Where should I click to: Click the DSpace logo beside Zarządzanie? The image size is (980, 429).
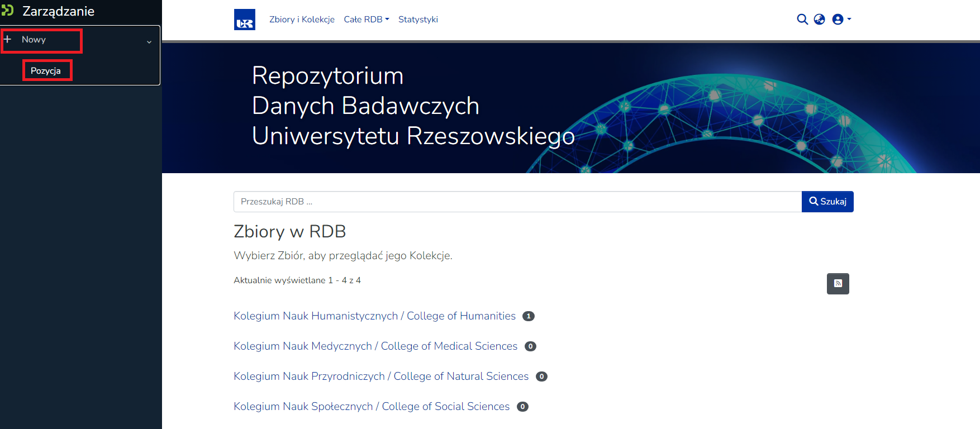[x=7, y=11]
